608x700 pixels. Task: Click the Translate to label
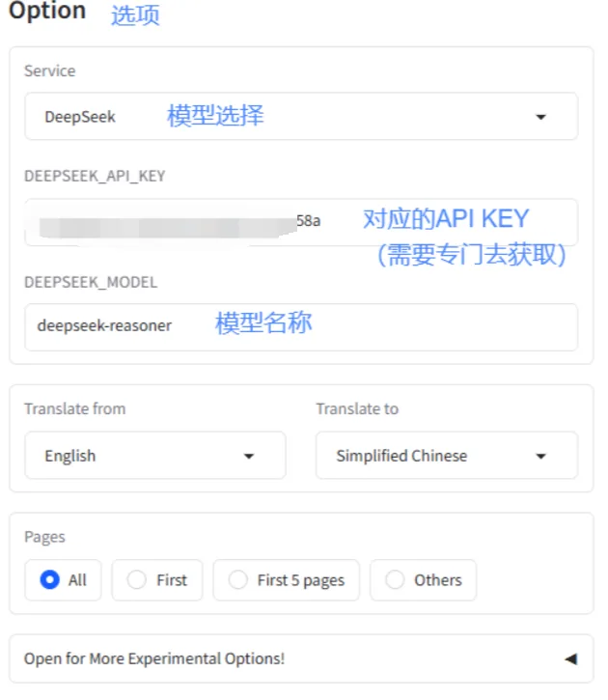click(x=357, y=409)
